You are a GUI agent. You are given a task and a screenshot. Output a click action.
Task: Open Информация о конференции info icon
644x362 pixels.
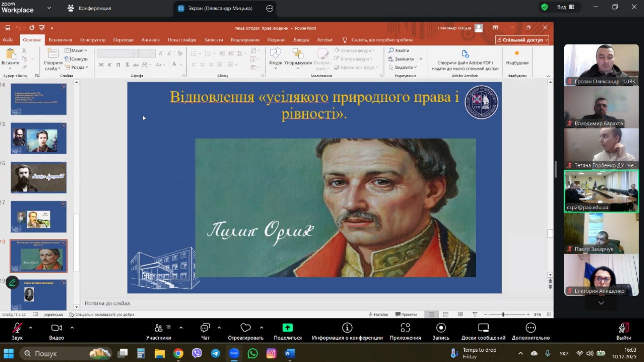click(x=347, y=328)
